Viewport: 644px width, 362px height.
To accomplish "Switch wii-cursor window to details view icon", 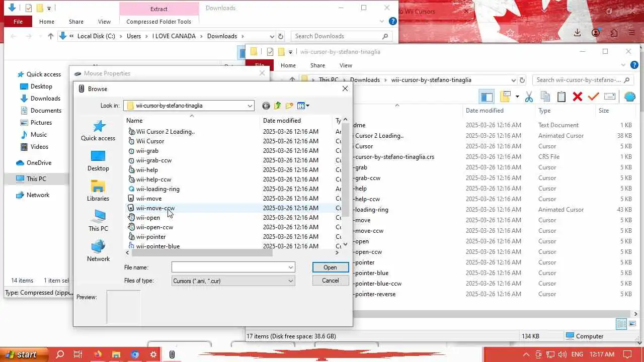I will click(x=621, y=324).
